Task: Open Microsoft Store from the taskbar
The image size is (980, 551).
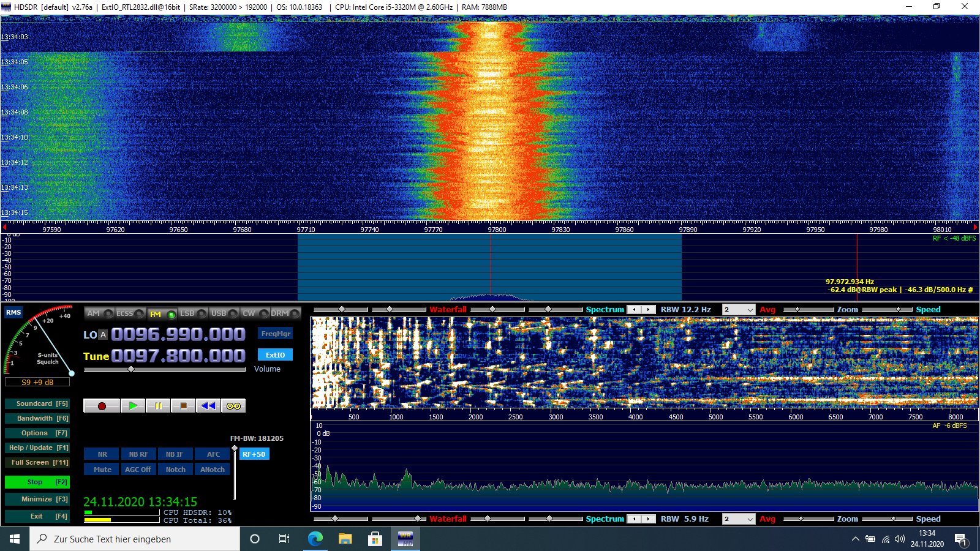Action: click(x=375, y=539)
